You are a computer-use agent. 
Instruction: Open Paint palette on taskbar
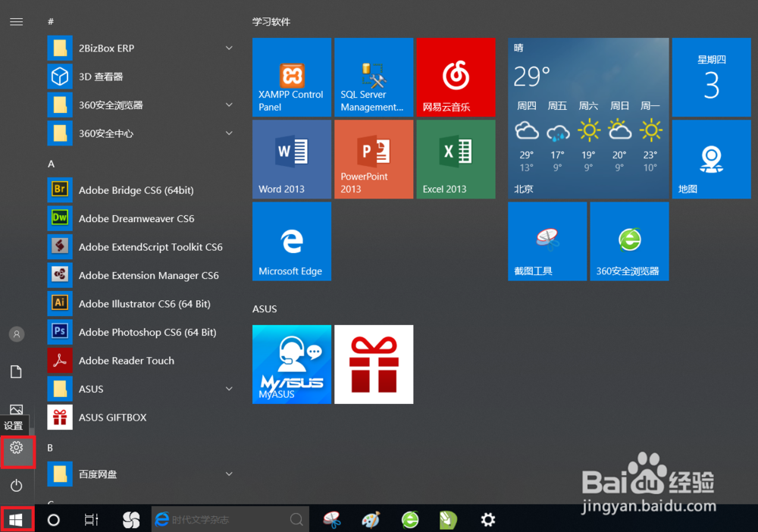tap(371, 520)
